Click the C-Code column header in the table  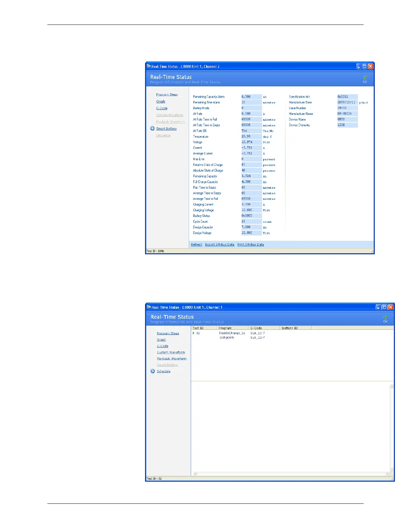click(x=264, y=328)
